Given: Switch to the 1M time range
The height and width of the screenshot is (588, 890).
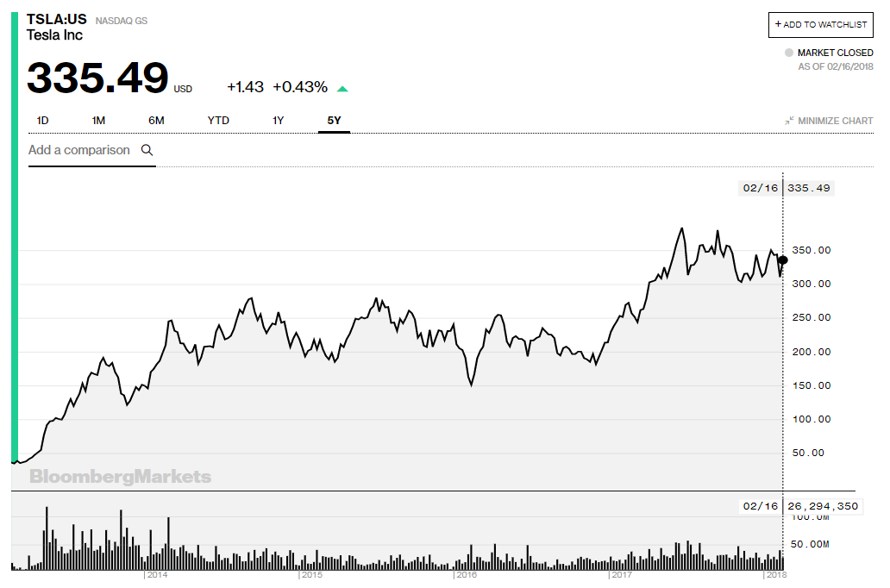Looking at the screenshot, I should (99, 121).
